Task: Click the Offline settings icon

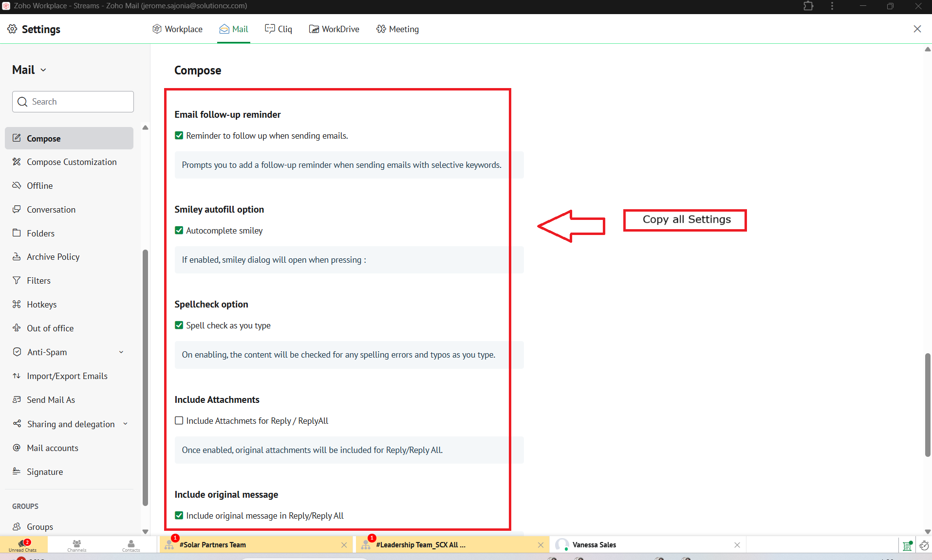Action: click(17, 186)
